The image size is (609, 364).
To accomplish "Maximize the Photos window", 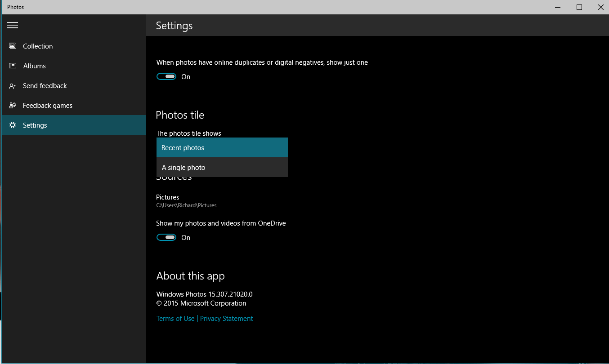I will point(579,7).
